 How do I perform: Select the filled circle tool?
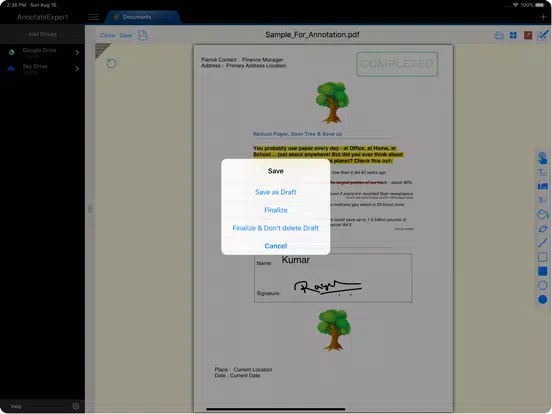pyautogui.click(x=542, y=299)
